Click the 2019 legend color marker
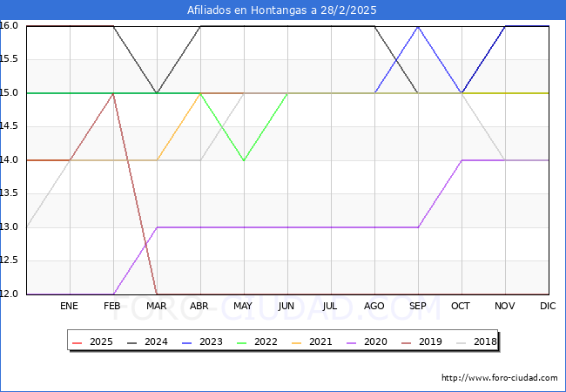 pos(406,342)
